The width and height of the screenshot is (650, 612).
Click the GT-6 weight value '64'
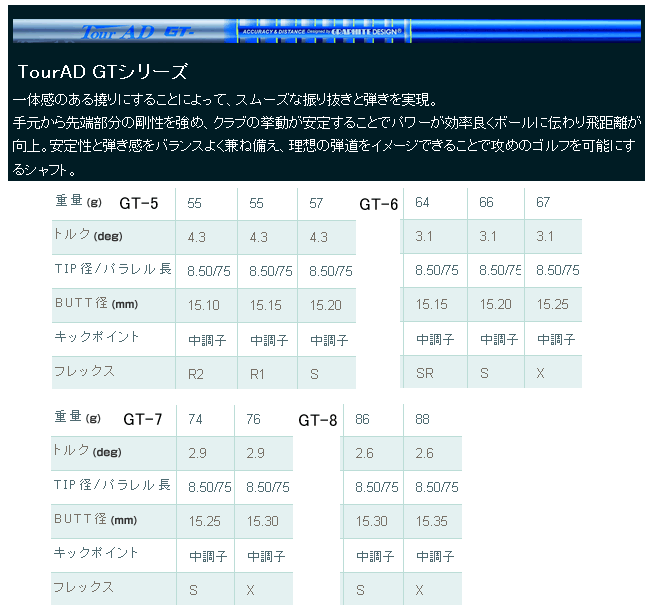click(422, 202)
